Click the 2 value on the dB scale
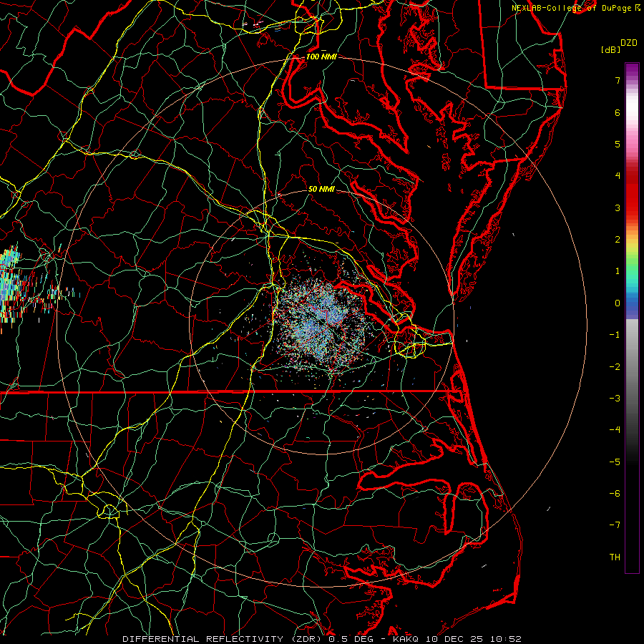644x644 pixels. coord(618,240)
